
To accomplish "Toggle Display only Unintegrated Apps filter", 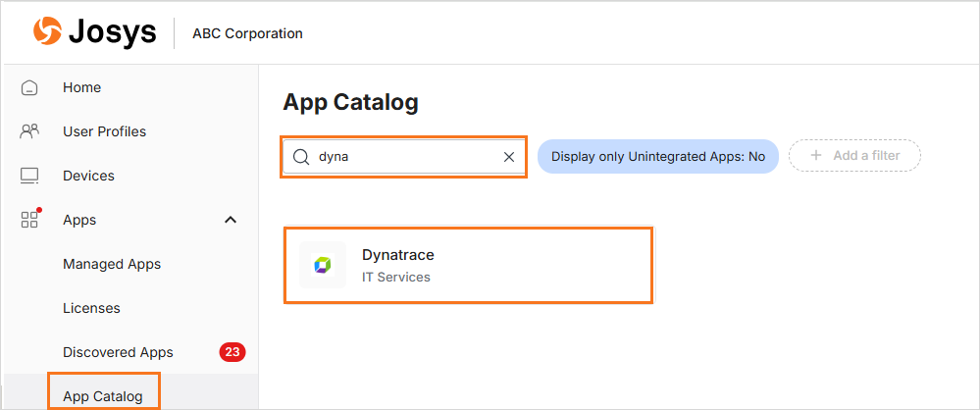I will (658, 156).
